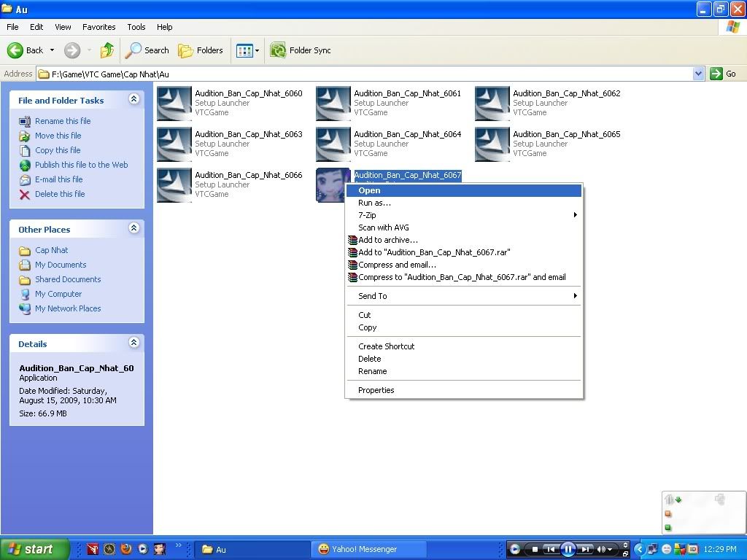Viewport: 747px width, 560px height.
Task: Collapse the Other Places panel
Action: click(134, 228)
